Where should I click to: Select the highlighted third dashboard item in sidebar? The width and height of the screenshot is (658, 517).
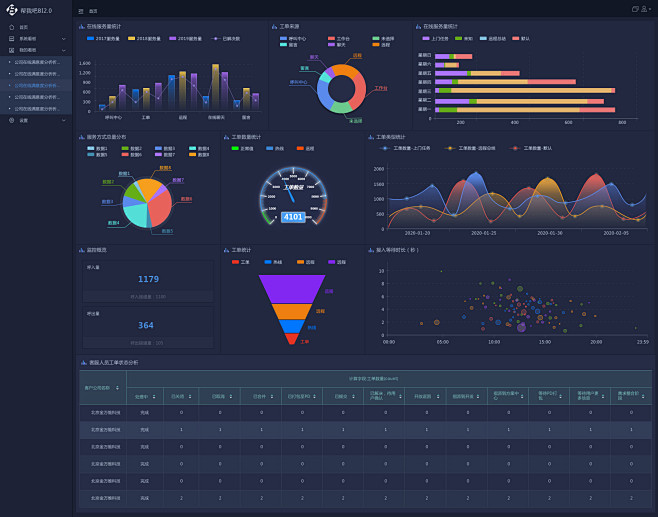[39, 85]
